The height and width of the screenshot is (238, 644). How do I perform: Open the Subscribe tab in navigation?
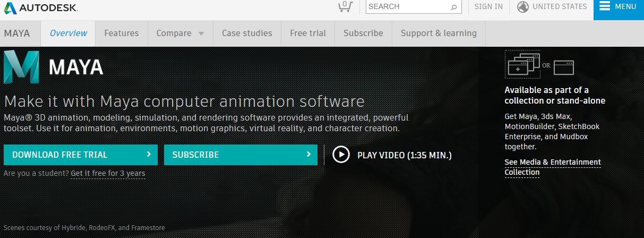click(363, 33)
